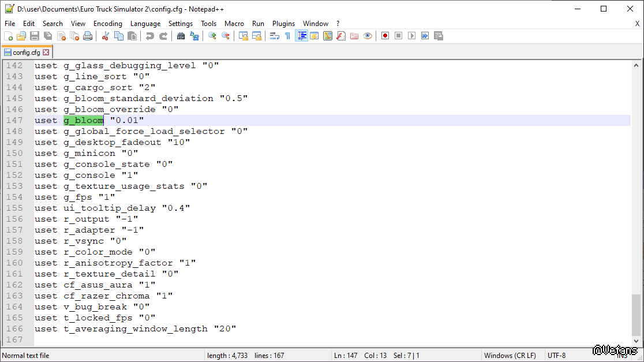Viewport: 644px width, 362px height.
Task: Click the Print toolbar icon
Action: (x=88, y=36)
